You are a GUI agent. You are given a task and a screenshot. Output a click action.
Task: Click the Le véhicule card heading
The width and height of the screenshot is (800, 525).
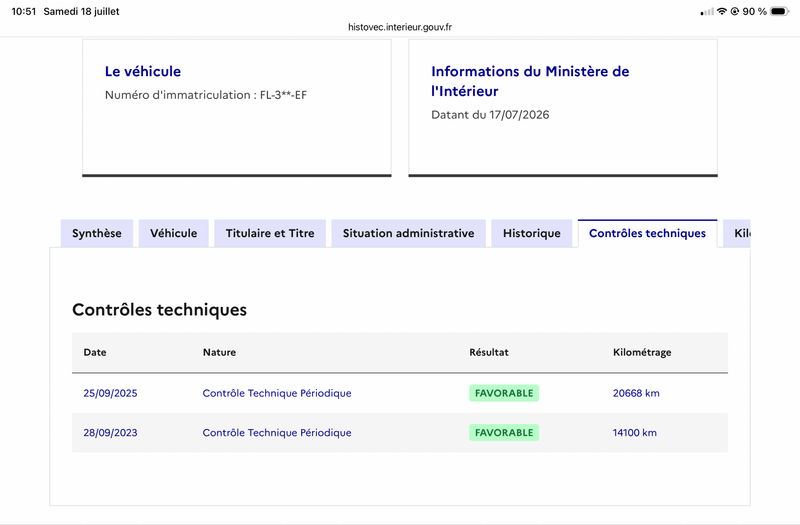click(143, 71)
